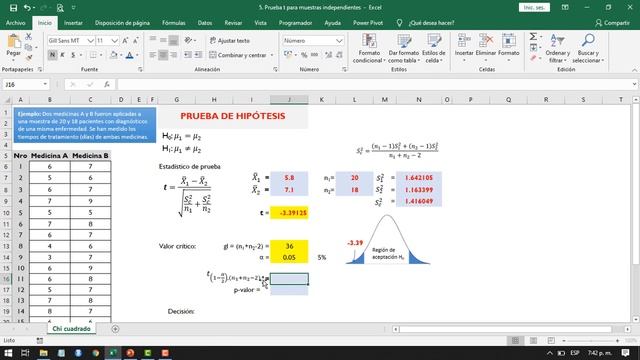Viewport: 640px width, 360px height.
Task: Apply thousands separator style
Action: 314,55
